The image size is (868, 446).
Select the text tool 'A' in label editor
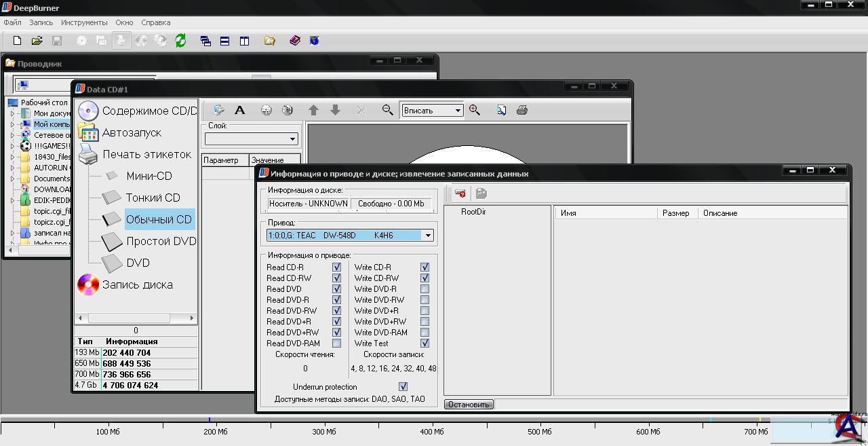(239, 110)
